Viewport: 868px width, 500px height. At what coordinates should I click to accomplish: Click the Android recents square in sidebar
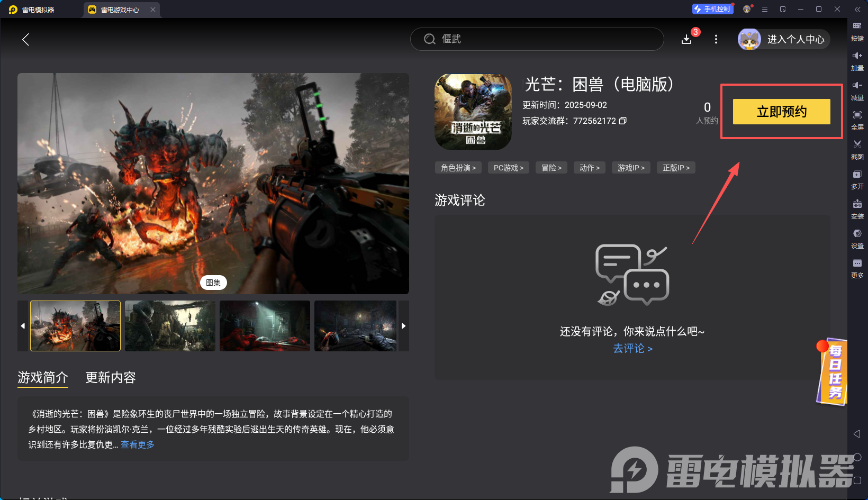pyautogui.click(x=857, y=480)
